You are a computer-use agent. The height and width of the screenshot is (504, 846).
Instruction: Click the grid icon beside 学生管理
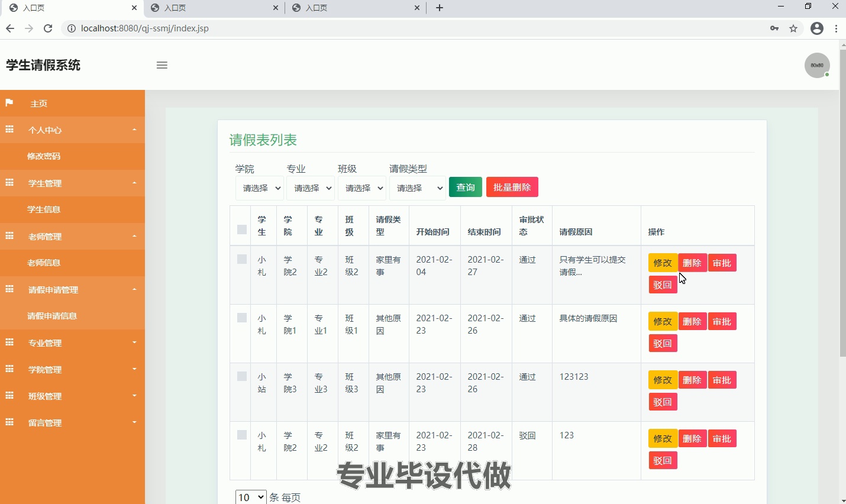pos(9,183)
